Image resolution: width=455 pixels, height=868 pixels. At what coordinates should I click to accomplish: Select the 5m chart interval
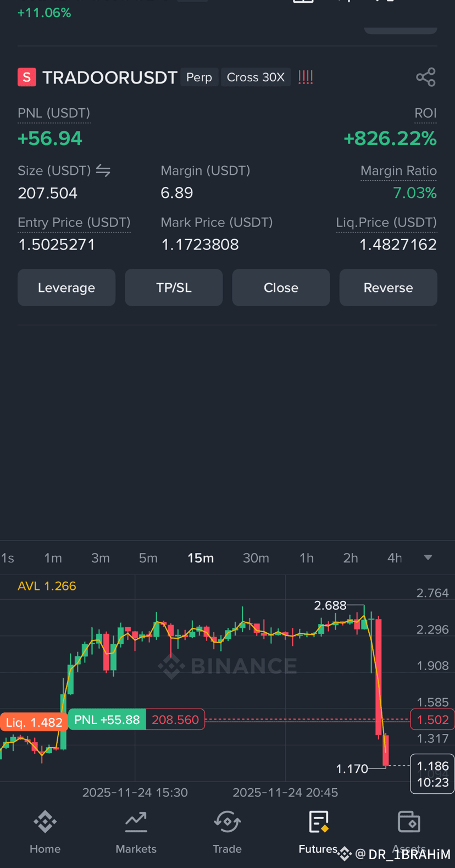[x=148, y=558]
